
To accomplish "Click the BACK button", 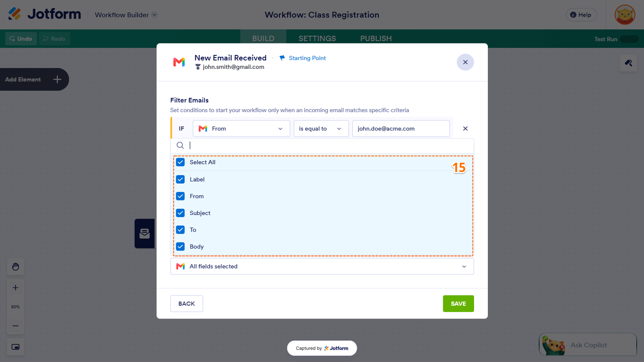I will (186, 303).
